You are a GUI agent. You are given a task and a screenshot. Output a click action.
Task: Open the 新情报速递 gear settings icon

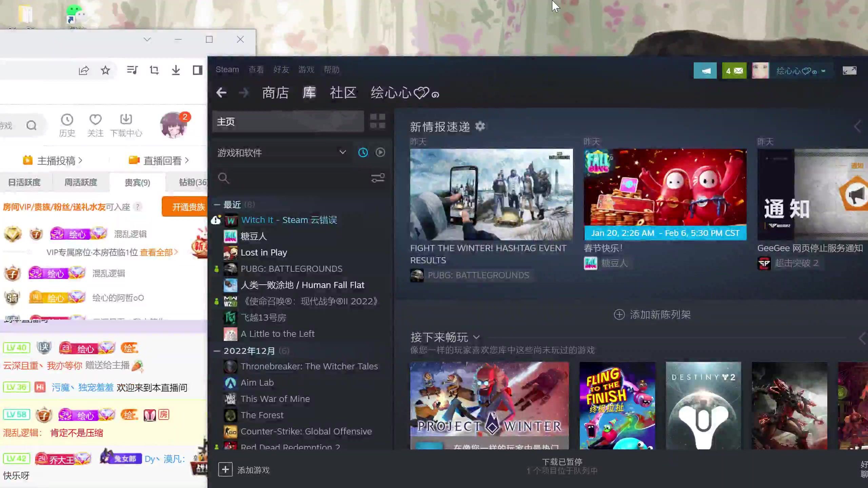pos(480,126)
